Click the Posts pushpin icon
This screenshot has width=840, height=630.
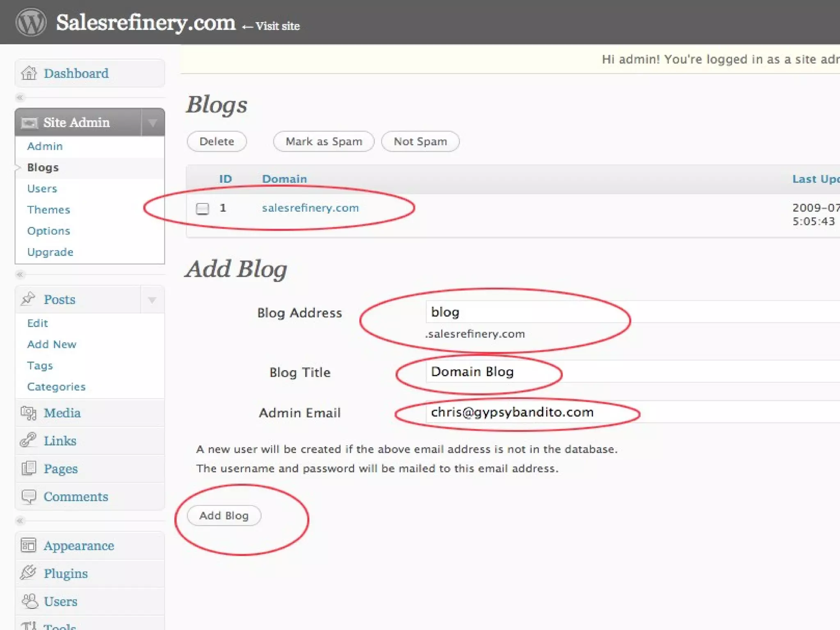tap(28, 299)
